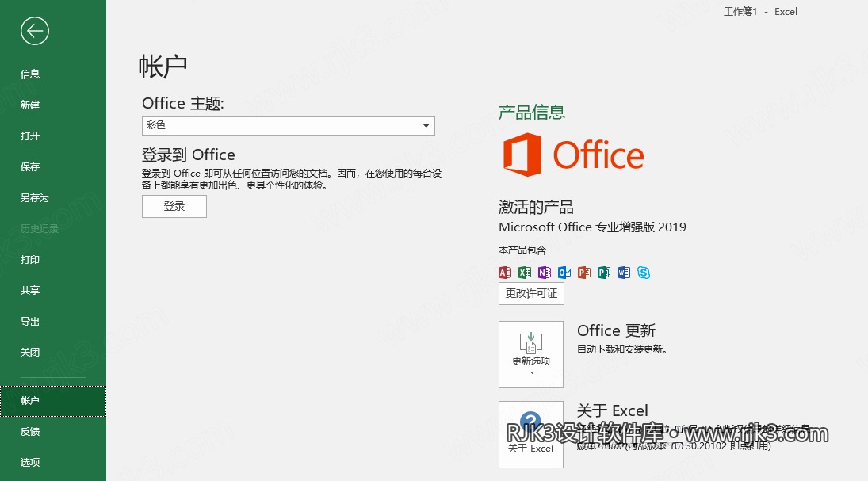Select 导出 in the sidebar
Image resolution: width=868 pixels, height=481 pixels.
pyautogui.click(x=30, y=322)
